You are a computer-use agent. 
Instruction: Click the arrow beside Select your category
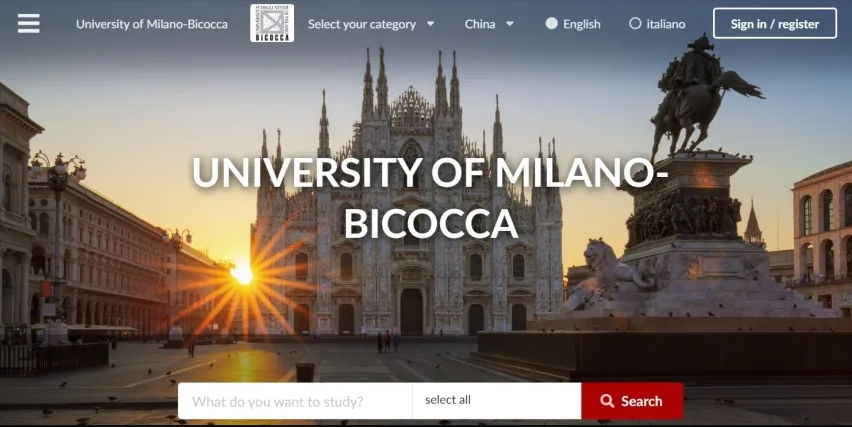point(430,24)
